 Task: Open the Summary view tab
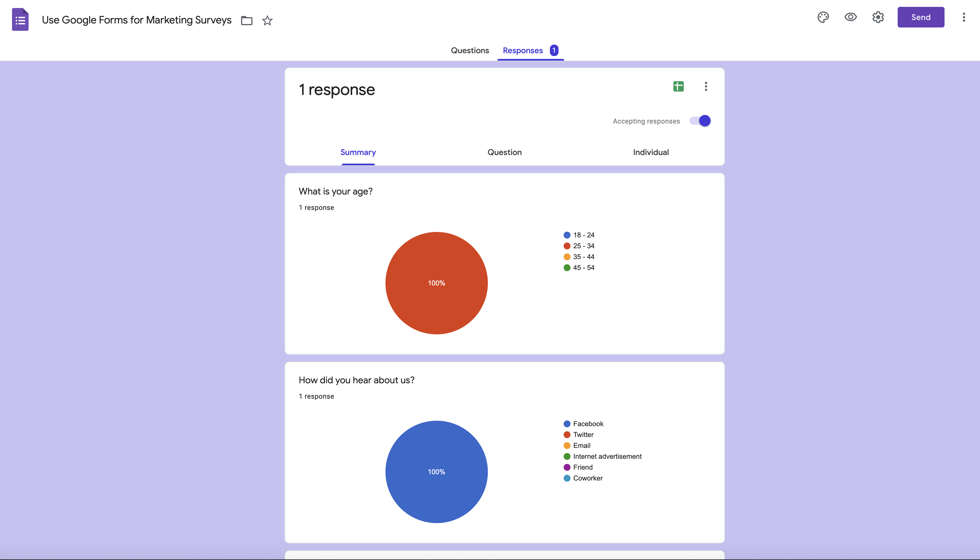[x=358, y=152]
